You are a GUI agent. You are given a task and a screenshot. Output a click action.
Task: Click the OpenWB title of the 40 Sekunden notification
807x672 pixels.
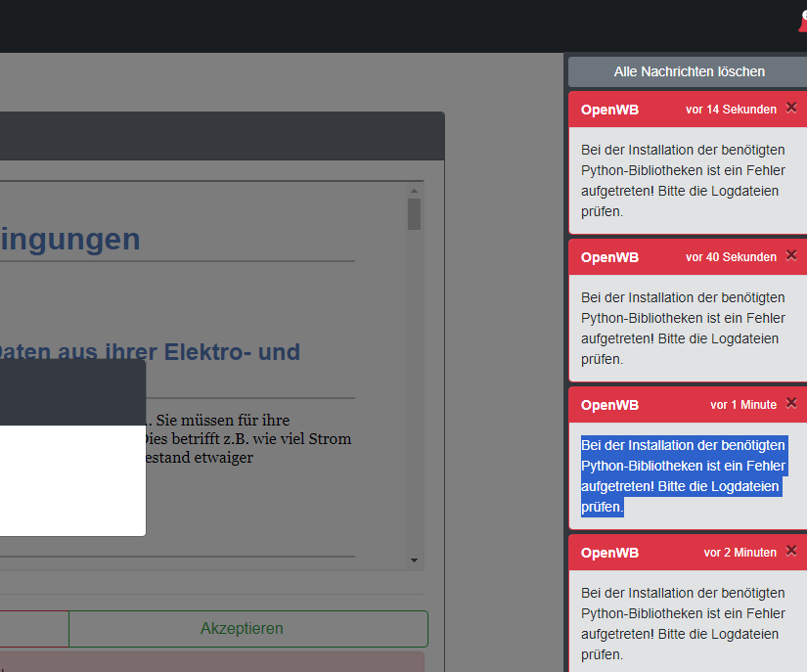click(x=609, y=257)
